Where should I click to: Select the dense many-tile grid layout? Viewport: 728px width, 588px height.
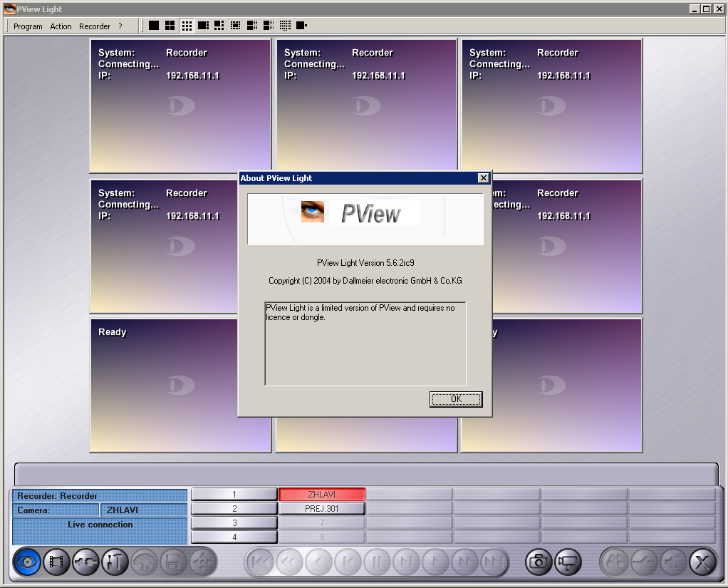point(285,26)
